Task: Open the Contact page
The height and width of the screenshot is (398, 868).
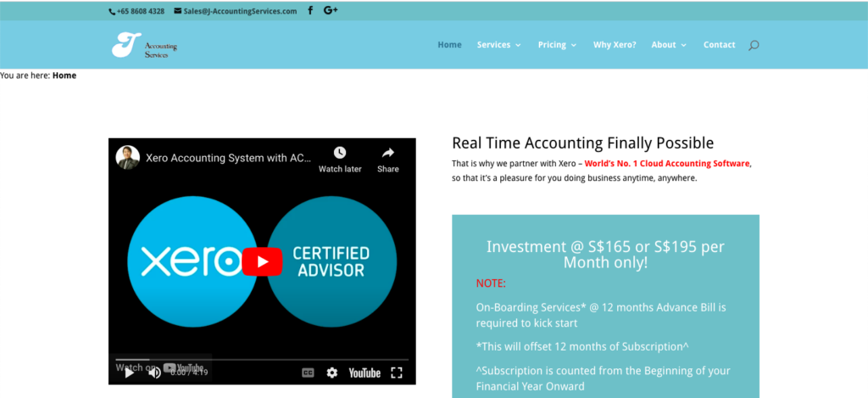Action: pyautogui.click(x=719, y=45)
